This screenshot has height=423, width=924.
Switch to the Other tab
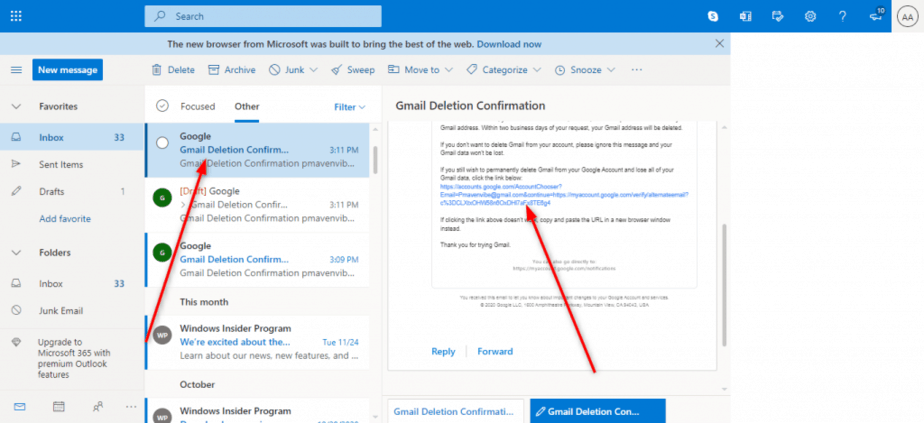point(247,107)
